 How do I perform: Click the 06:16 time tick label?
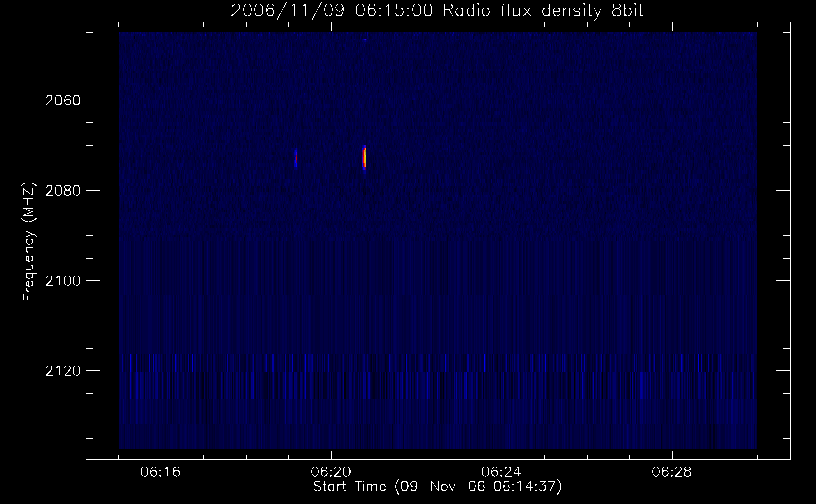tap(161, 472)
